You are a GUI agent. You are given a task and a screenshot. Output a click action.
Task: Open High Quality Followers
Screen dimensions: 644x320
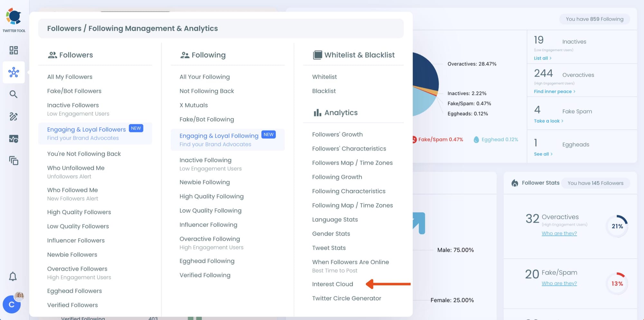pos(79,212)
